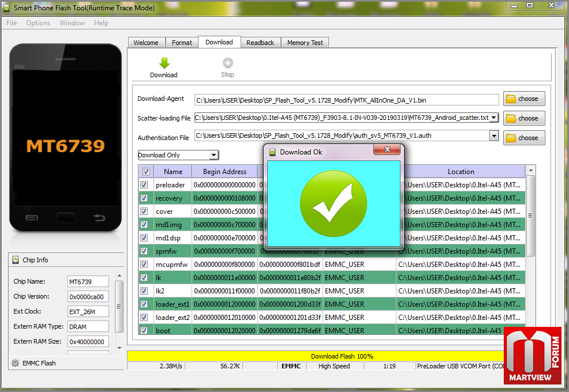
Task: Click the Begin Address column header
Action: click(x=224, y=172)
